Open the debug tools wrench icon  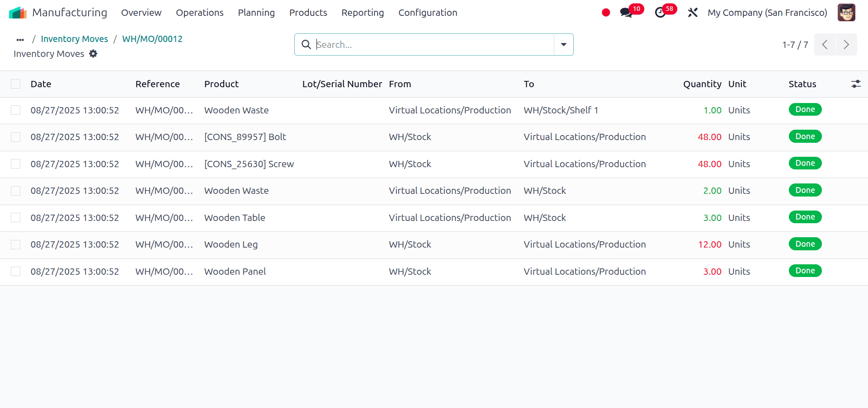pyautogui.click(x=693, y=13)
